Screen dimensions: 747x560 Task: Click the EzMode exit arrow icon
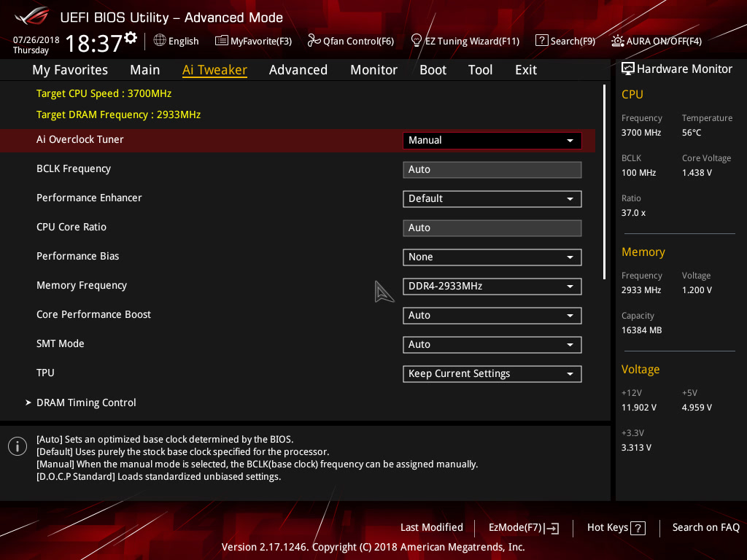(x=551, y=528)
